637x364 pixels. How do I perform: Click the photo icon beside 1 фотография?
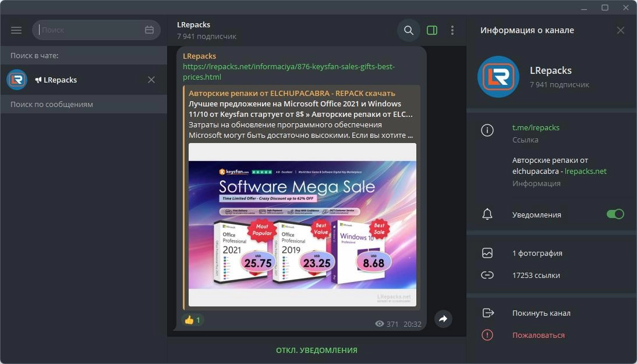click(487, 253)
